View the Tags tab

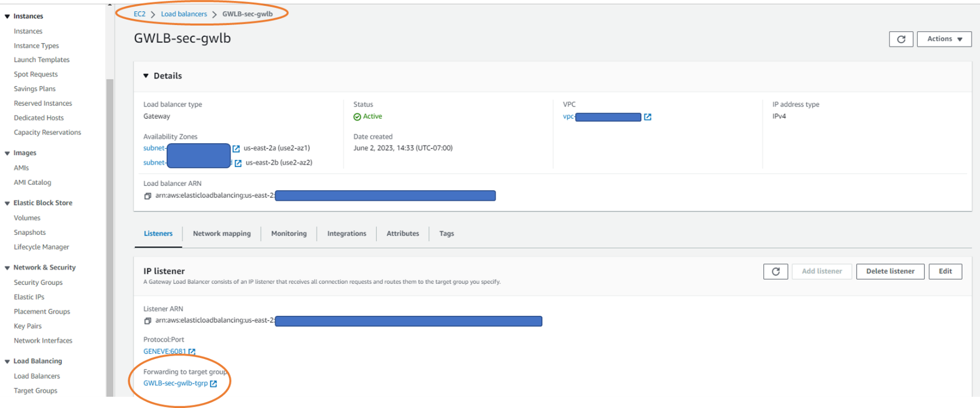tap(446, 233)
